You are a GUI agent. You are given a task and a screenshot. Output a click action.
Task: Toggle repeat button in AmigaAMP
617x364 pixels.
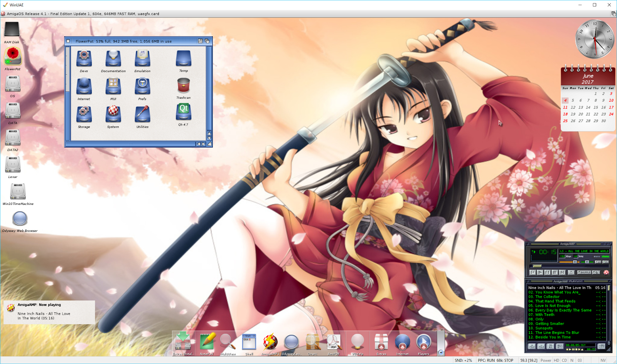pyautogui.click(x=596, y=272)
